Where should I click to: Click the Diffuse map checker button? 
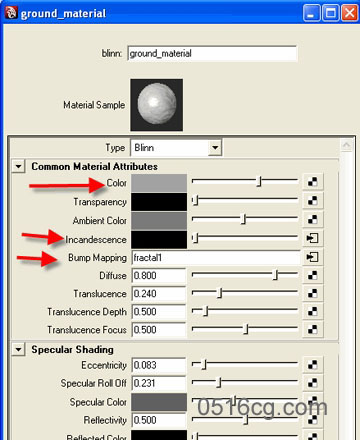(x=312, y=275)
